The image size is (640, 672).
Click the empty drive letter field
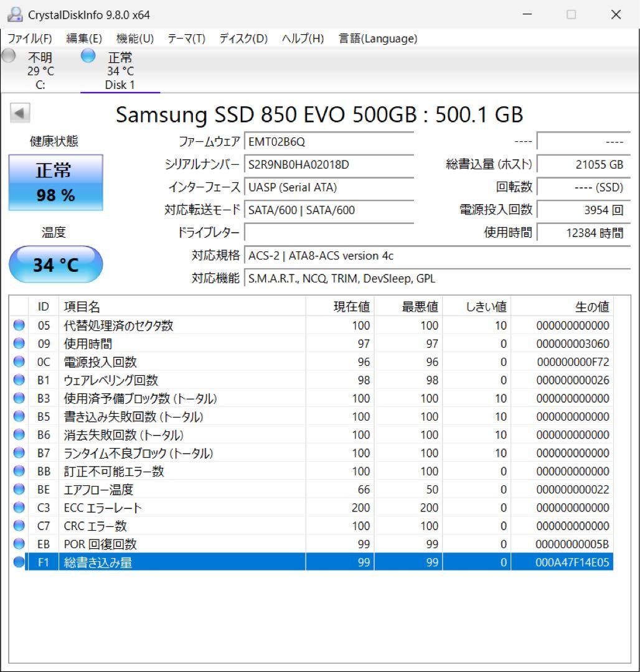(x=329, y=233)
